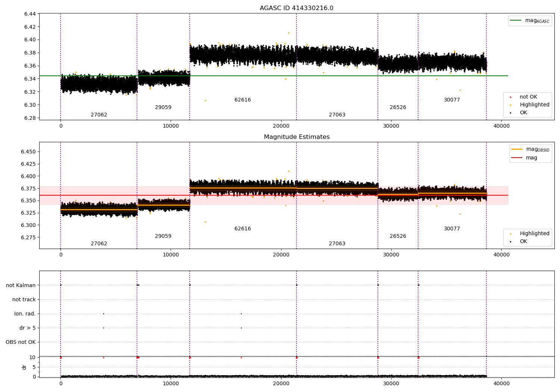Click obsid label '30077' in the AGASC ID plot

452,100
